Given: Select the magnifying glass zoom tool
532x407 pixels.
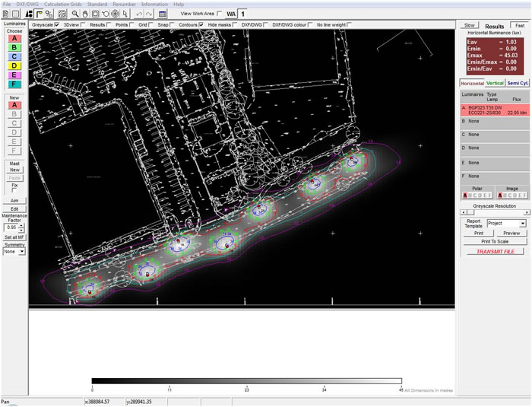Looking at the screenshot, I should point(75,14).
